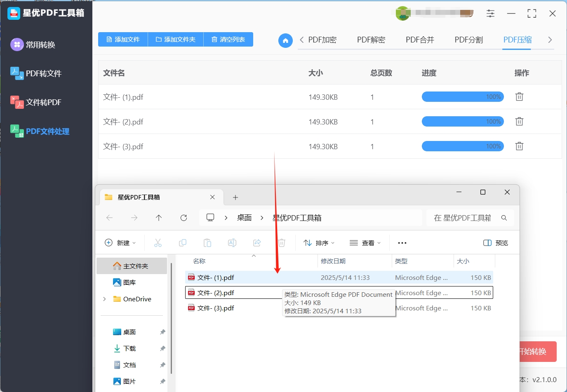Go forward in File Explorer
The height and width of the screenshot is (392, 567).
tap(134, 218)
